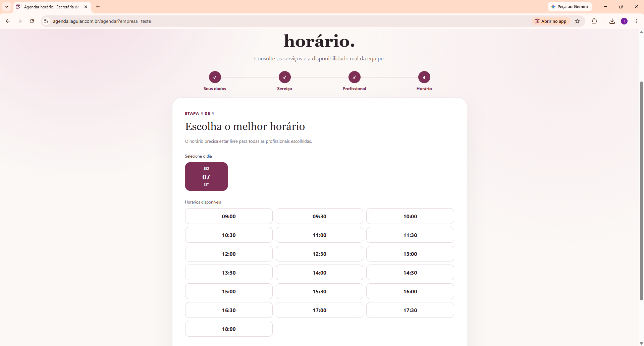The width and height of the screenshot is (644, 346).
Task: Click the address bar URL field
Action: point(288,21)
